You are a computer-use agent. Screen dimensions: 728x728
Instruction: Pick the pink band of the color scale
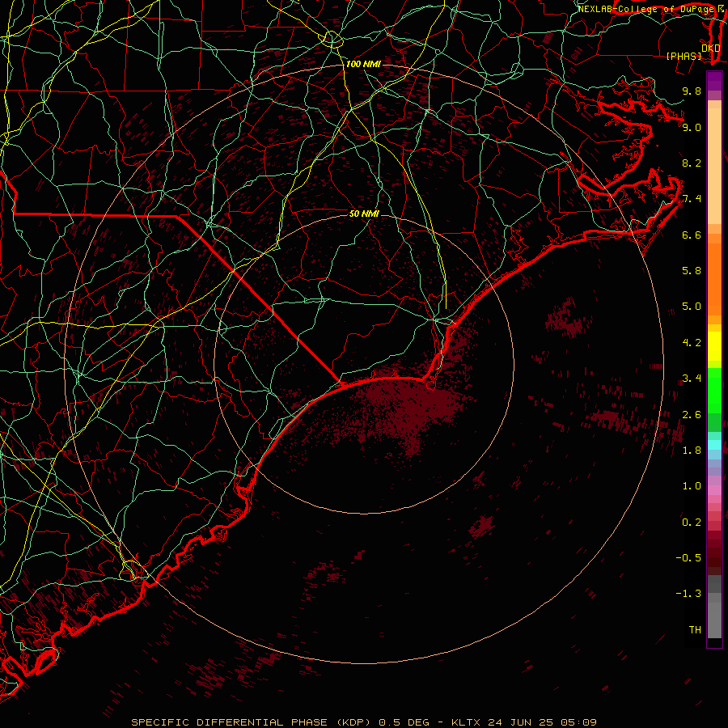(x=714, y=490)
